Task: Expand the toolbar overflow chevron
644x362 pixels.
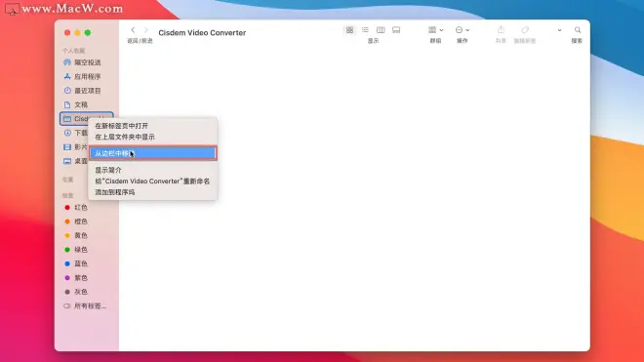Action: [x=559, y=30]
